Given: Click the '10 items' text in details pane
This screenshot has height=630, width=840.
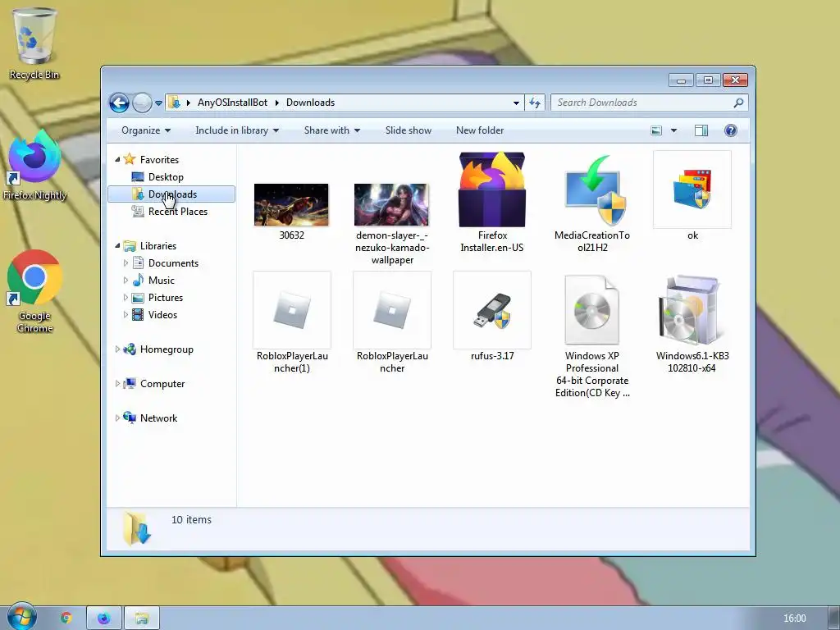Looking at the screenshot, I should pos(191,519).
